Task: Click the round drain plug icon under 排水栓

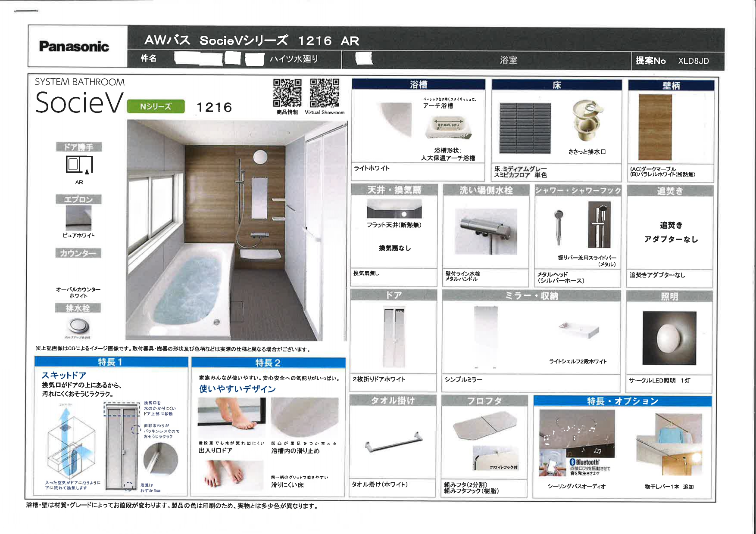Action: [78, 325]
